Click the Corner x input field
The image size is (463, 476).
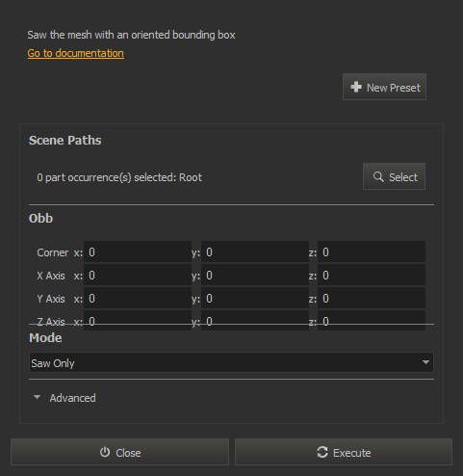pos(138,252)
